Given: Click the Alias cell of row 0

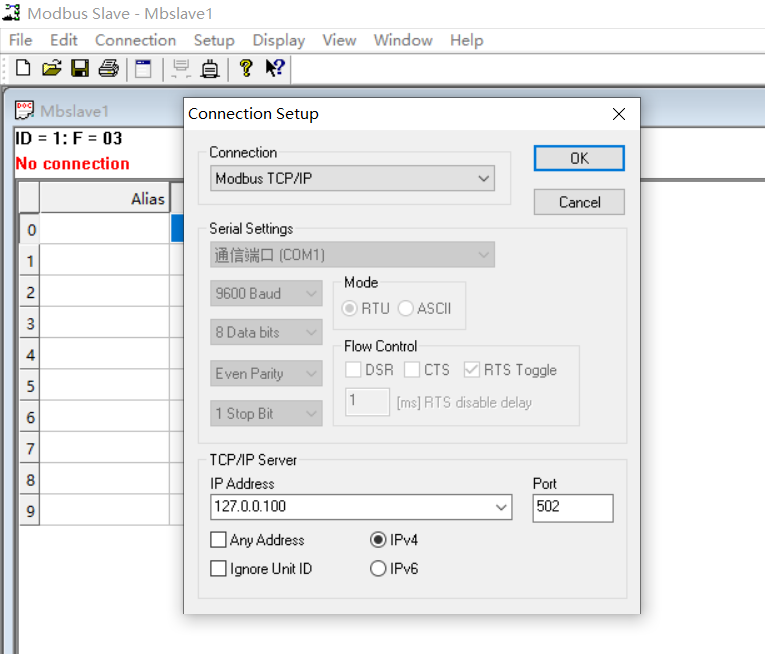Looking at the screenshot, I should [x=104, y=229].
